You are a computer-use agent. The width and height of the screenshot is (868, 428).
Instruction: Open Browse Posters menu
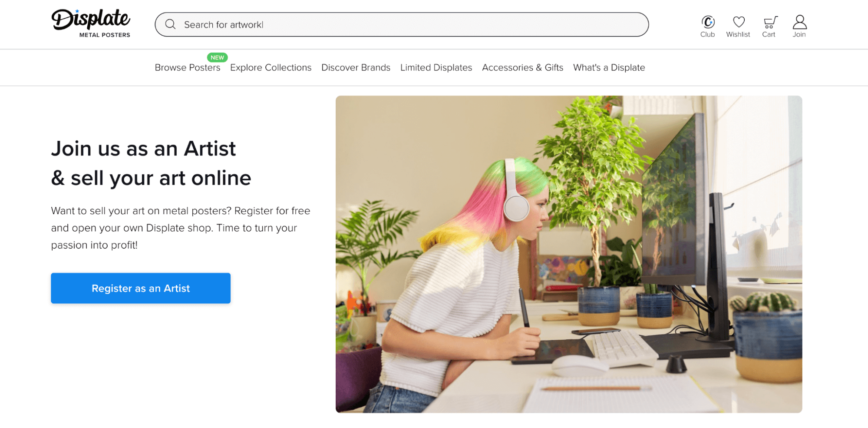(x=187, y=67)
